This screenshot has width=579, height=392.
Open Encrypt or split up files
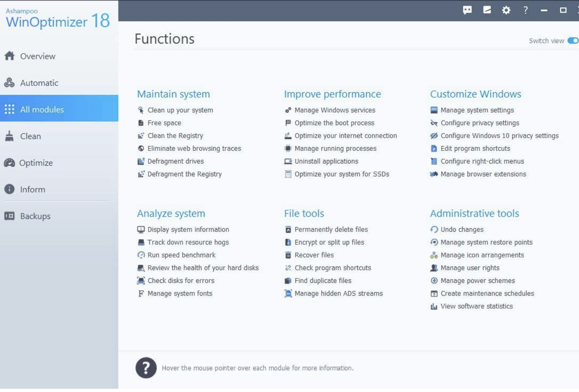329,242
